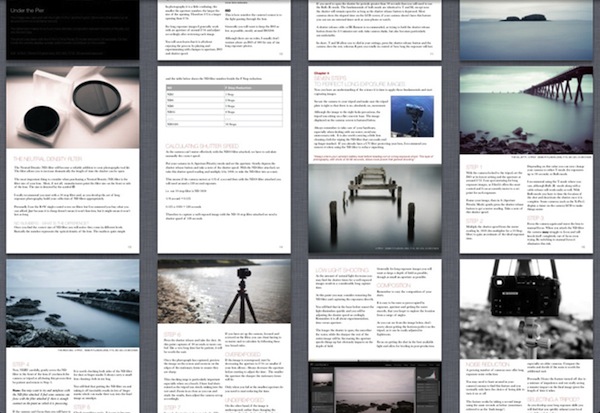Click the photo of two ND filters
Viewport: 600px width, 413px height.
[x=73, y=107]
